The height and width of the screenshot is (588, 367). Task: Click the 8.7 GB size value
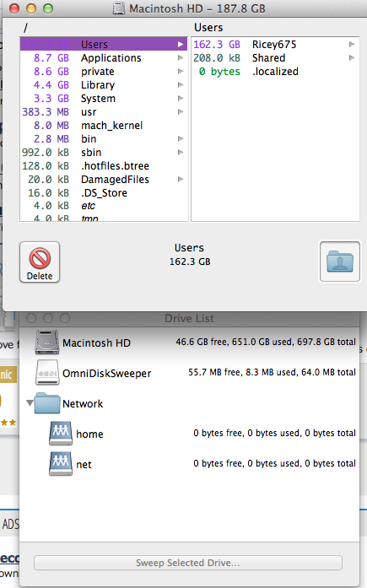click(x=51, y=57)
